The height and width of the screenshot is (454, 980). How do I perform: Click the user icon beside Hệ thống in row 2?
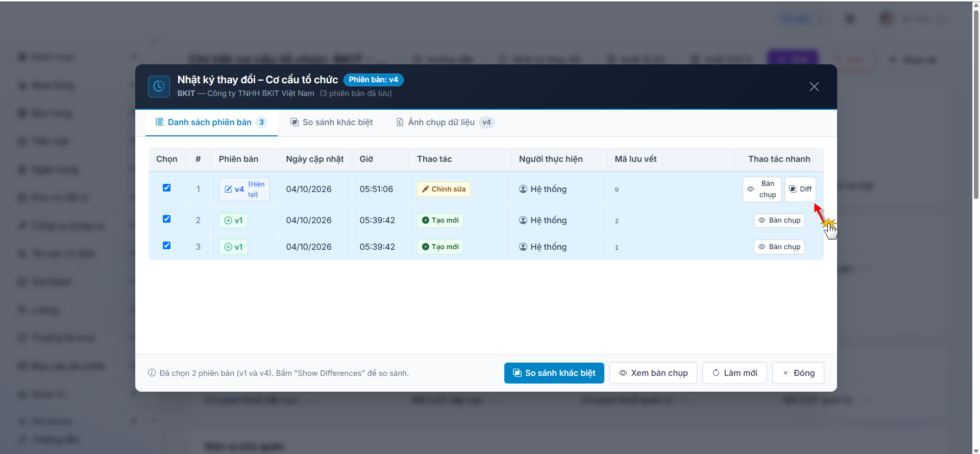523,220
